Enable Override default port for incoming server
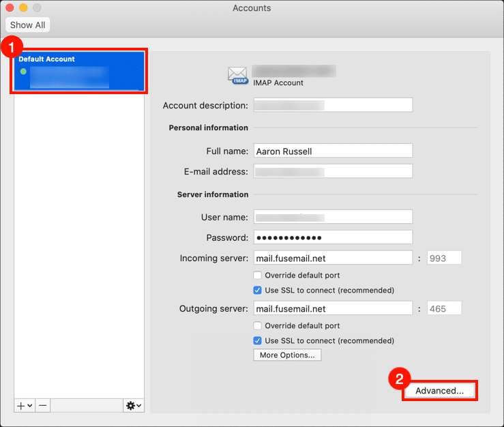504x427 pixels. (x=258, y=275)
